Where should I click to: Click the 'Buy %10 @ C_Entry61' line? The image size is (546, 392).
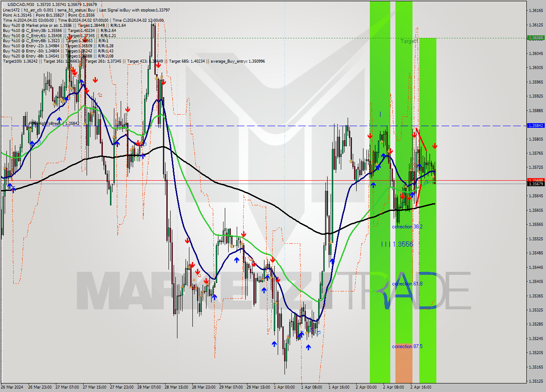[x=60, y=35]
